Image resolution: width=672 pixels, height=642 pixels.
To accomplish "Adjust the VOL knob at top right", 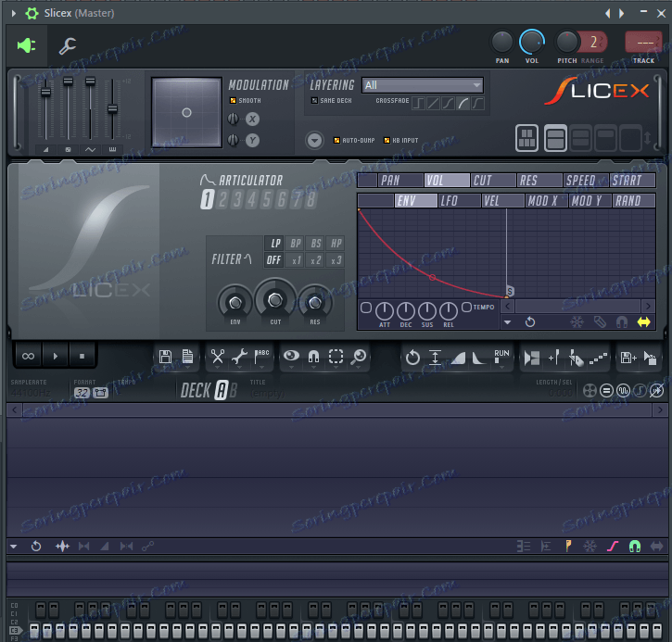I will coord(531,42).
